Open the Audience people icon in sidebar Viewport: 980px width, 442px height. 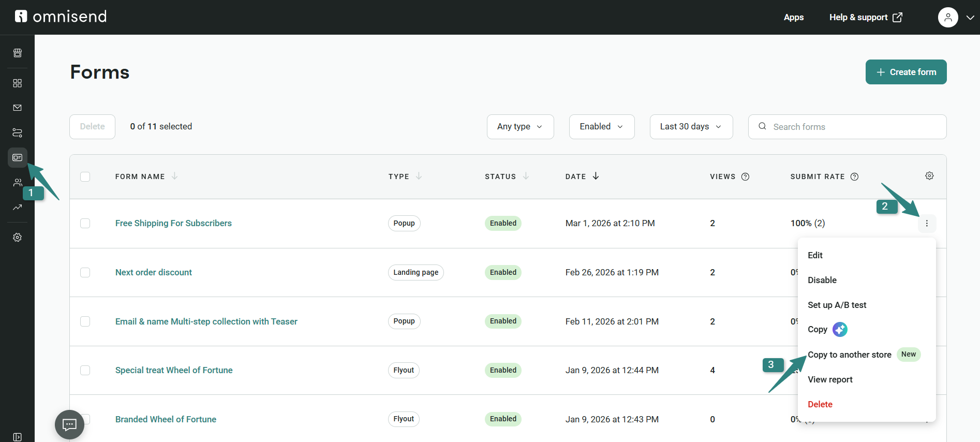click(17, 182)
